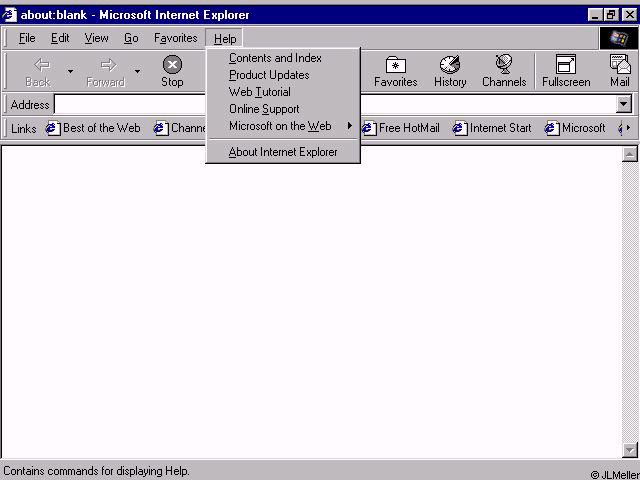Close the open Help menu
The image size is (640, 480).
click(225, 39)
